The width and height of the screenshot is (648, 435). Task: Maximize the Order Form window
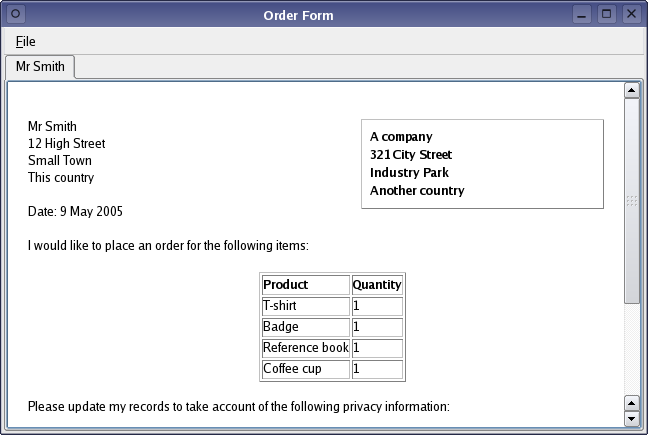coord(606,14)
